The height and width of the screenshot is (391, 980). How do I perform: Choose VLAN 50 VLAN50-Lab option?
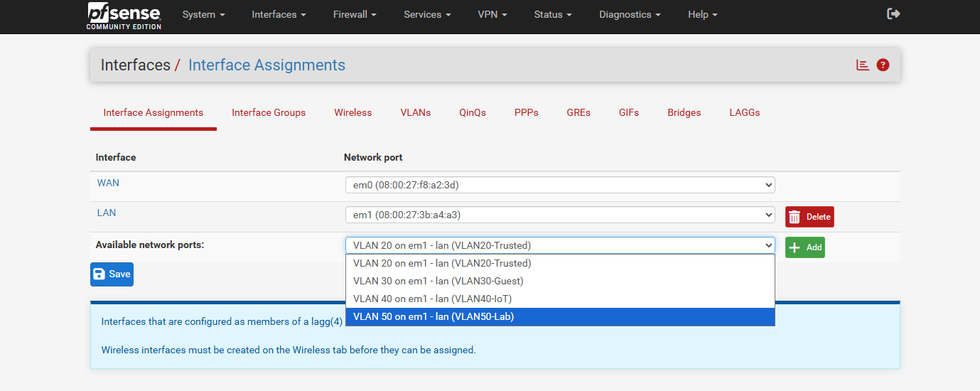tap(560, 316)
